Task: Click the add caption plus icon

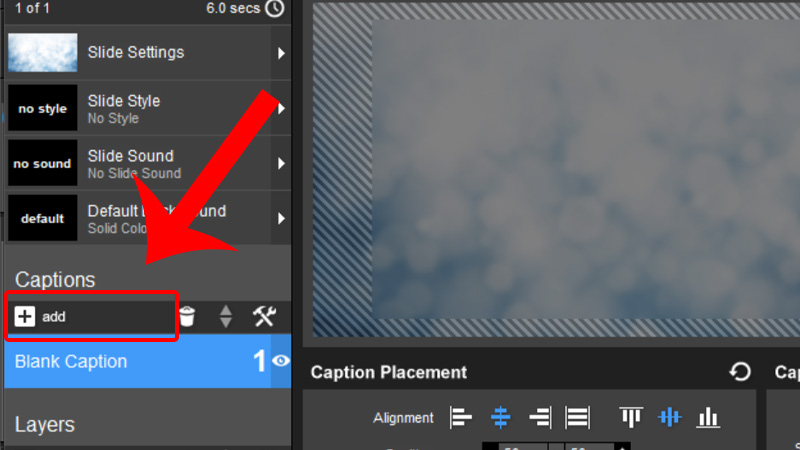Action: click(x=25, y=316)
